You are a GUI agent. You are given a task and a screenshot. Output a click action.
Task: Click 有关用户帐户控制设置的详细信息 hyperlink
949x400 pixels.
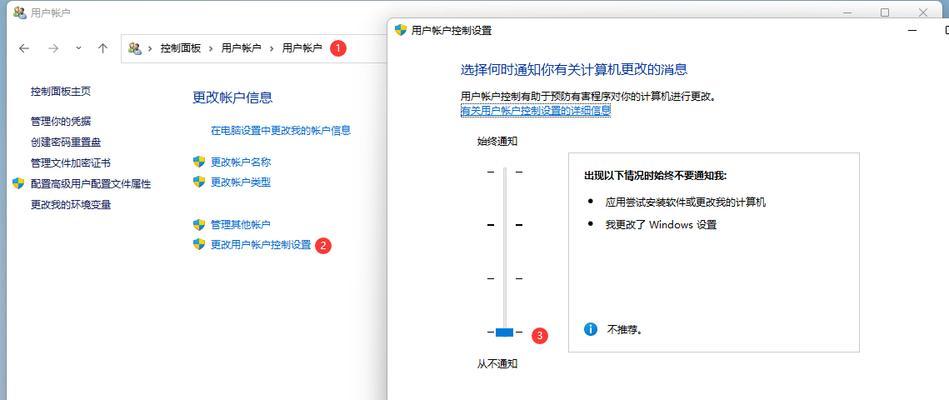tap(536, 111)
